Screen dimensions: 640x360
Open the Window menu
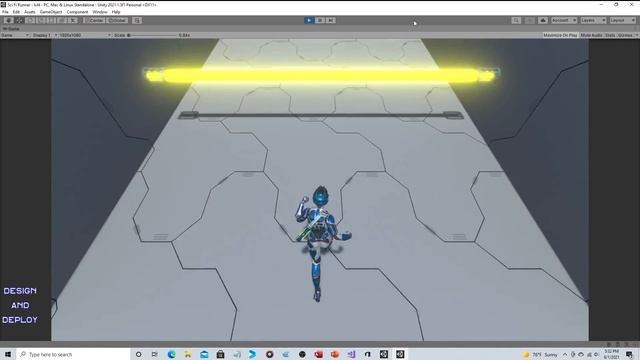click(100, 12)
